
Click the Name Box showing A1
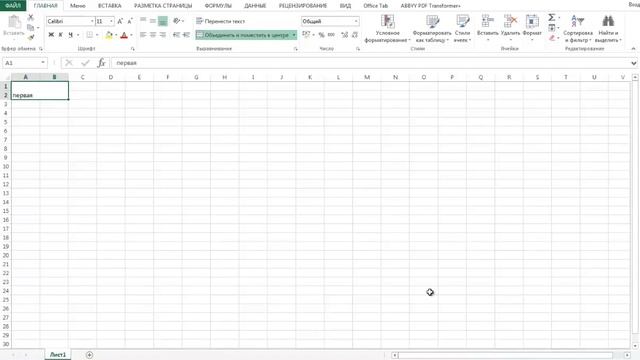tap(24, 63)
